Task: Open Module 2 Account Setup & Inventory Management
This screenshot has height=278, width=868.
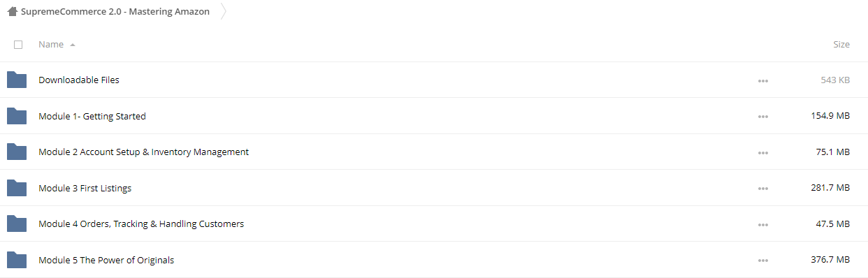Action: point(143,152)
